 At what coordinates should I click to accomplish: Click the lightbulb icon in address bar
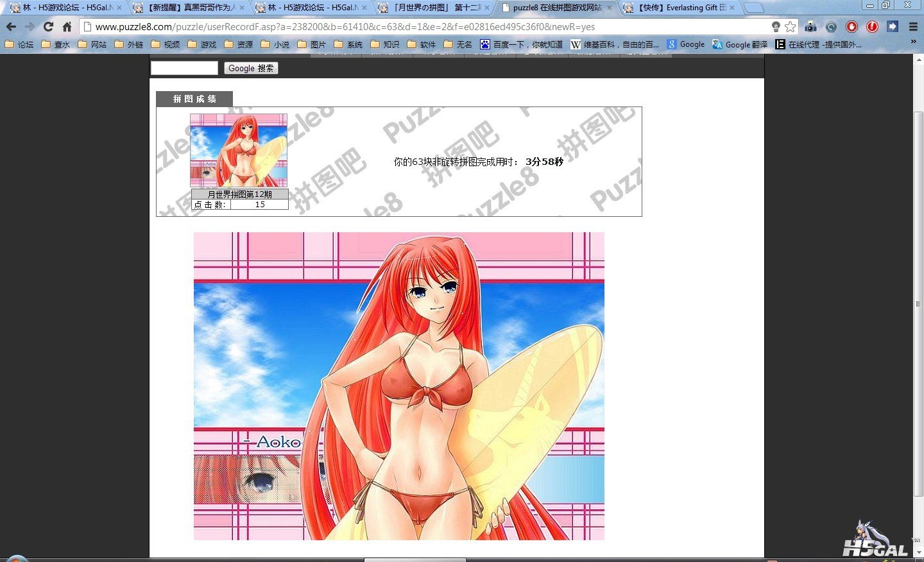776,27
